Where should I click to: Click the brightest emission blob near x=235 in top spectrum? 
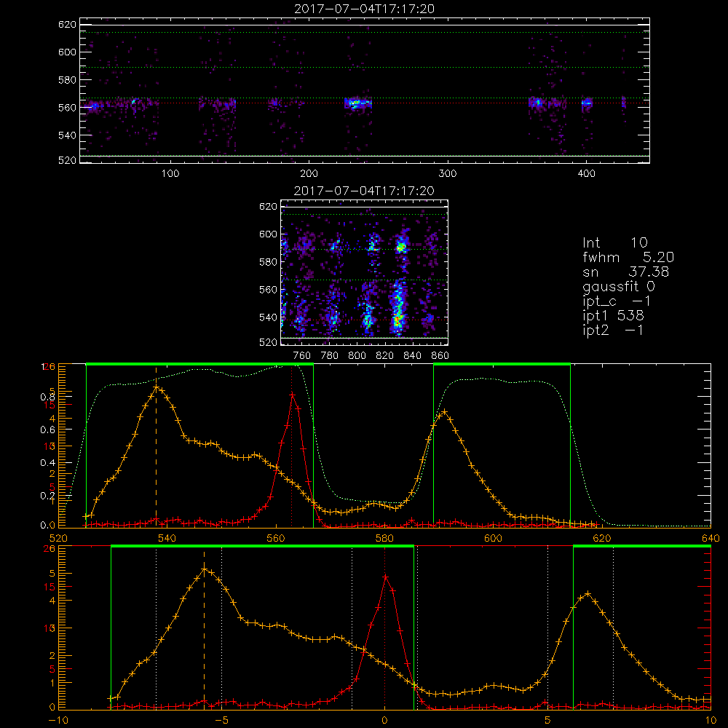(x=357, y=103)
